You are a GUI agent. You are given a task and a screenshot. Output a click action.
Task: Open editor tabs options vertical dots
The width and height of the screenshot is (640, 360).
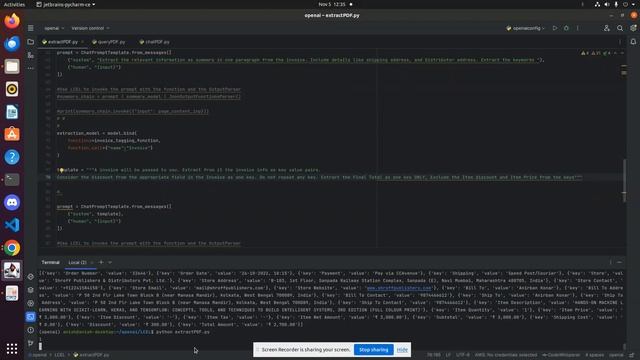tap(620, 42)
